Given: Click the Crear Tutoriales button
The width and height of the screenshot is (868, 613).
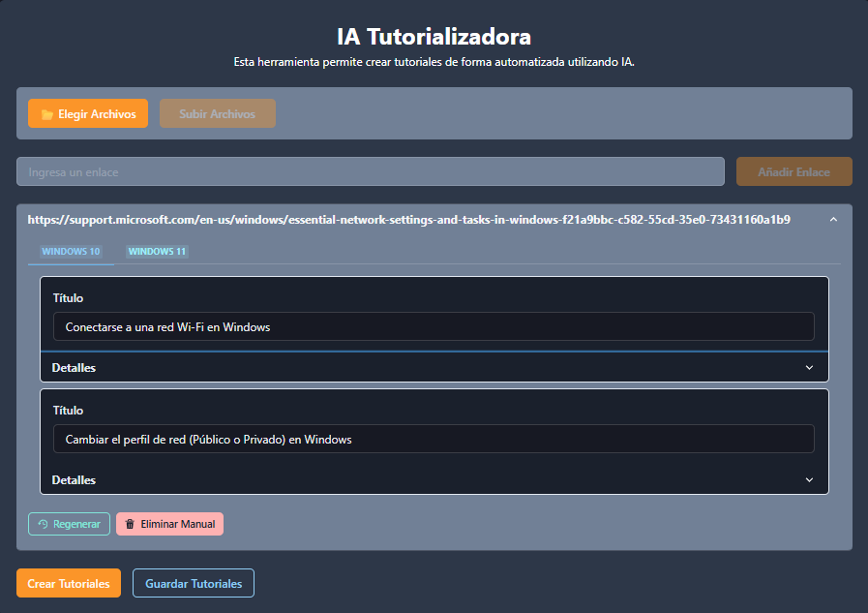Looking at the screenshot, I should pyautogui.click(x=69, y=584).
